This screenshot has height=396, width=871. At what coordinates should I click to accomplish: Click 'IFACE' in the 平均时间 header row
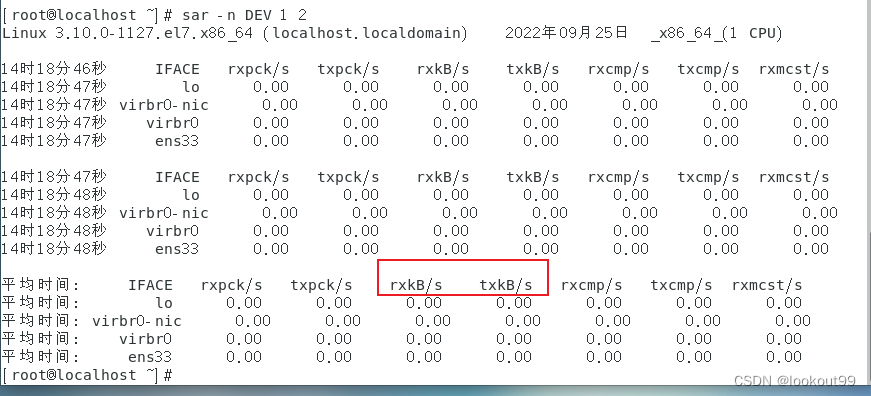pos(150,285)
